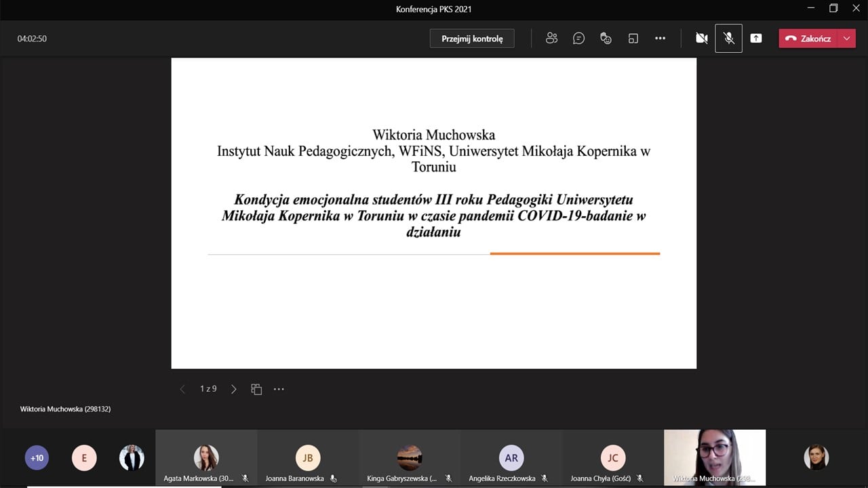The image size is (868, 488).
Task: Select participant avatar E
Action: click(84, 458)
